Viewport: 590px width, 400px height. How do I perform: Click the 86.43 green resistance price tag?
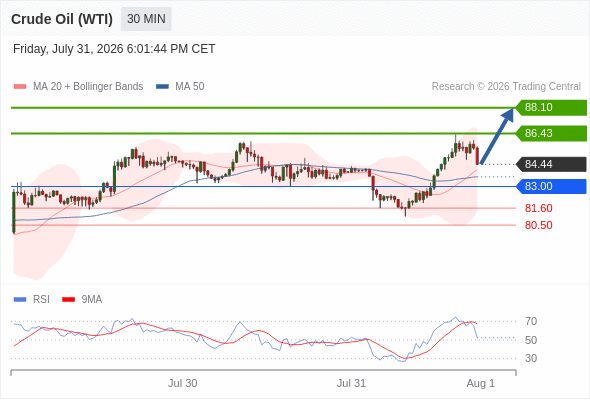[x=551, y=133]
